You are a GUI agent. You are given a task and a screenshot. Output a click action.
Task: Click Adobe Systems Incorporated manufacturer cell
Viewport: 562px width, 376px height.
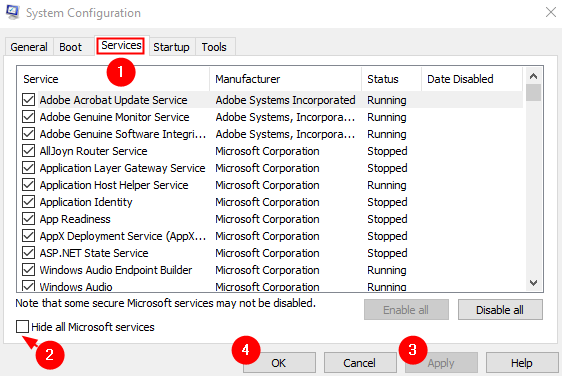(285, 100)
